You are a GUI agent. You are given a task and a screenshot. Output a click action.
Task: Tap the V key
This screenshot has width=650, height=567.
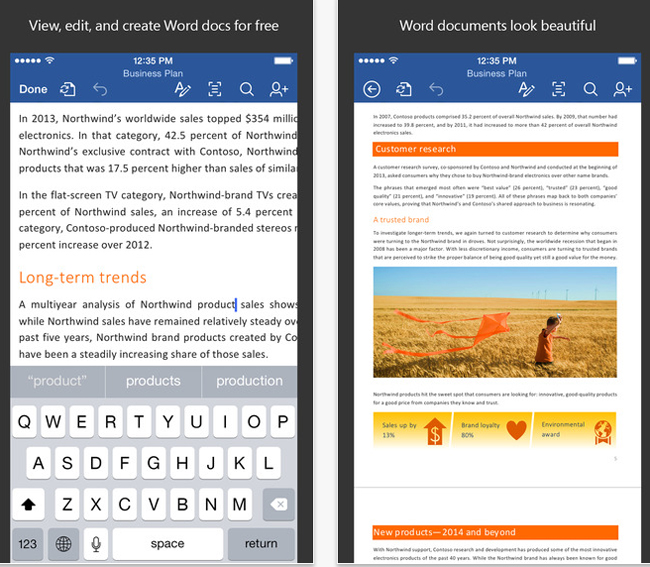(x=153, y=504)
